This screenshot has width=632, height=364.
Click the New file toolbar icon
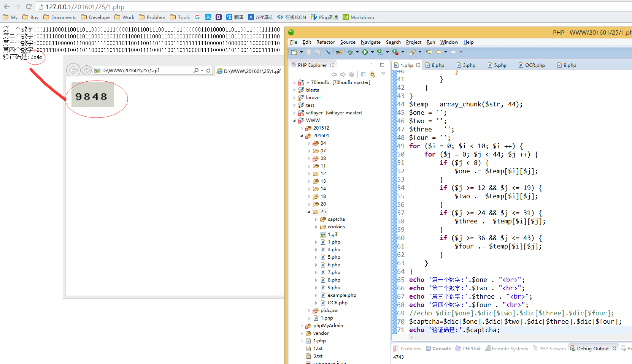[x=294, y=52]
